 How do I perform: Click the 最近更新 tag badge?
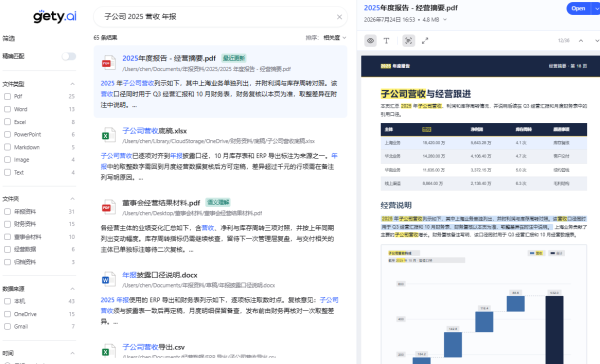pos(233,58)
